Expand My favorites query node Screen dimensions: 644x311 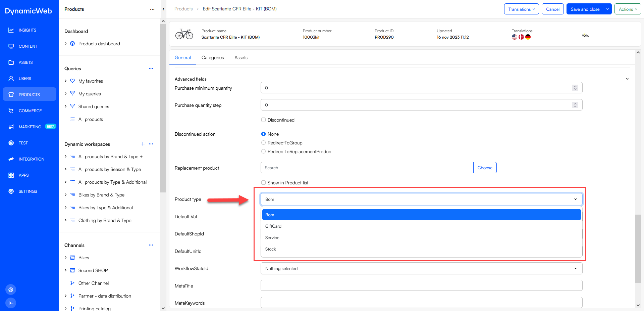coord(66,81)
